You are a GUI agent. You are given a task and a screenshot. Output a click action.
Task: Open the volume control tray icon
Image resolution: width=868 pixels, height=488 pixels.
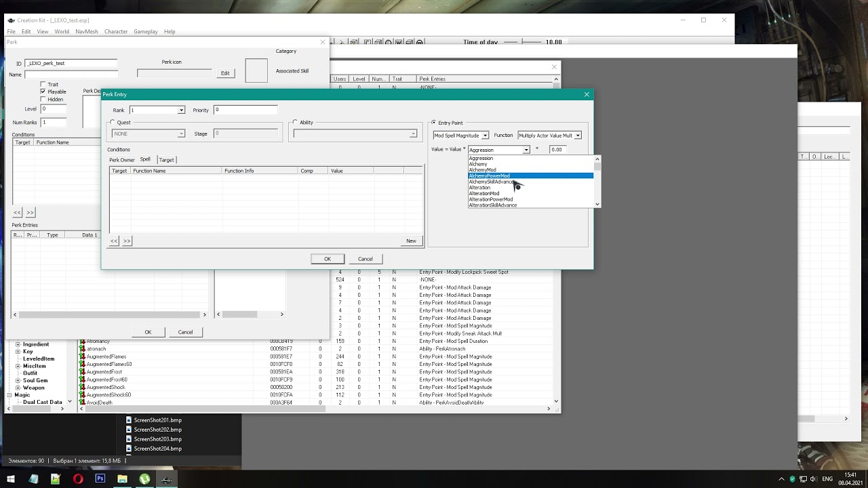[812, 479]
